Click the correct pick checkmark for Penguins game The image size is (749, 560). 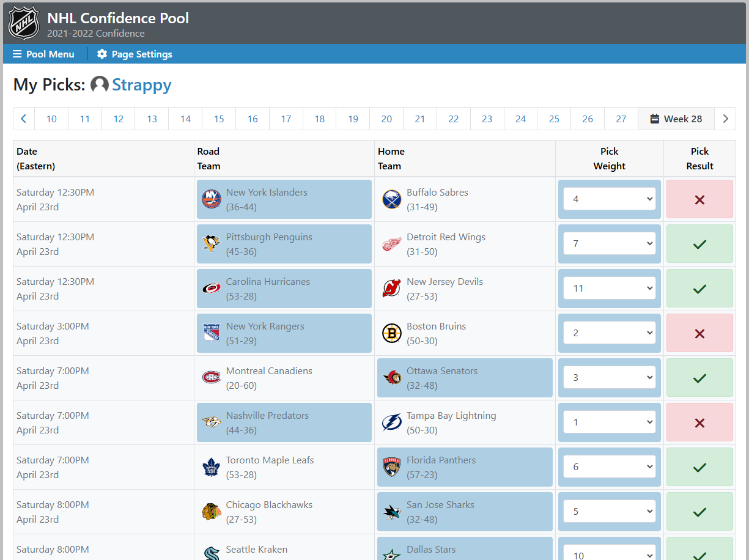point(699,244)
